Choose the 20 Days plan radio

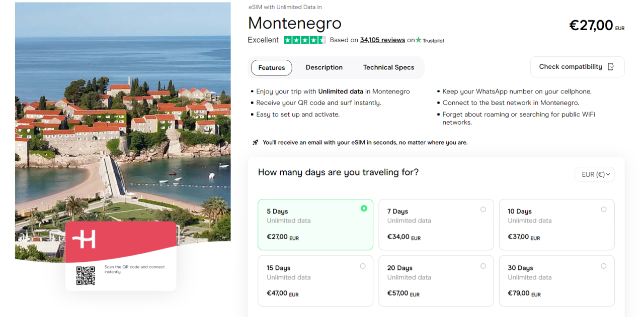point(484,266)
